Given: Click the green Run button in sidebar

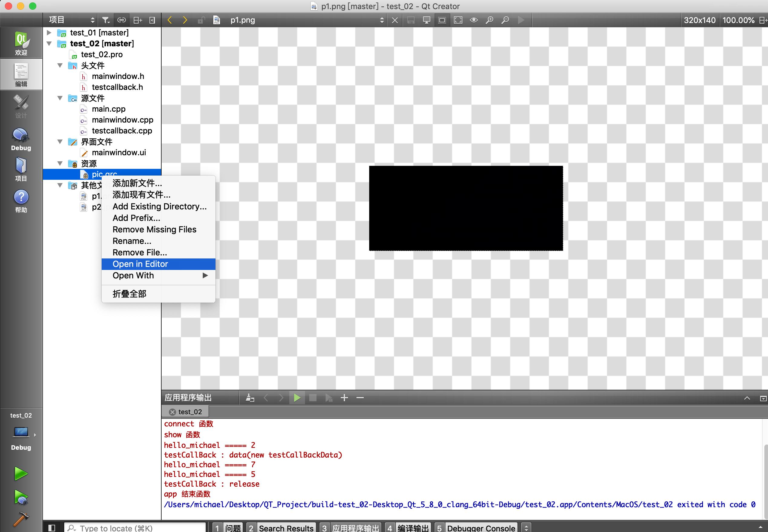Looking at the screenshot, I should [21, 473].
